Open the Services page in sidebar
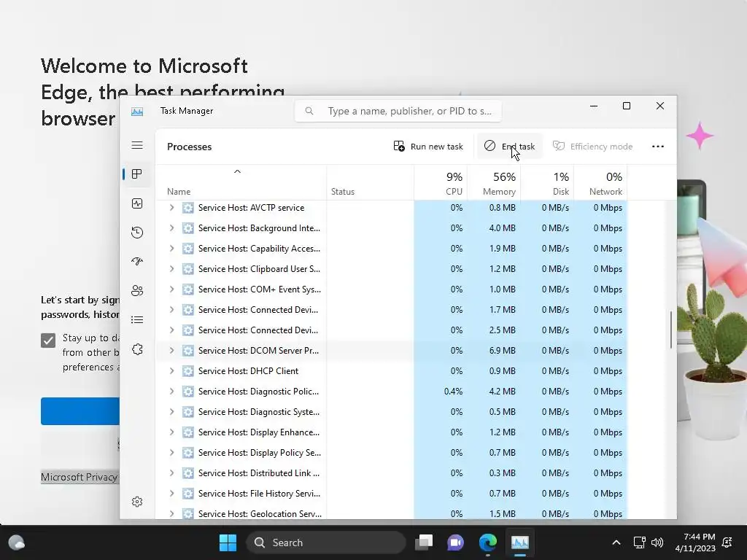This screenshot has width=747, height=560. (137, 349)
